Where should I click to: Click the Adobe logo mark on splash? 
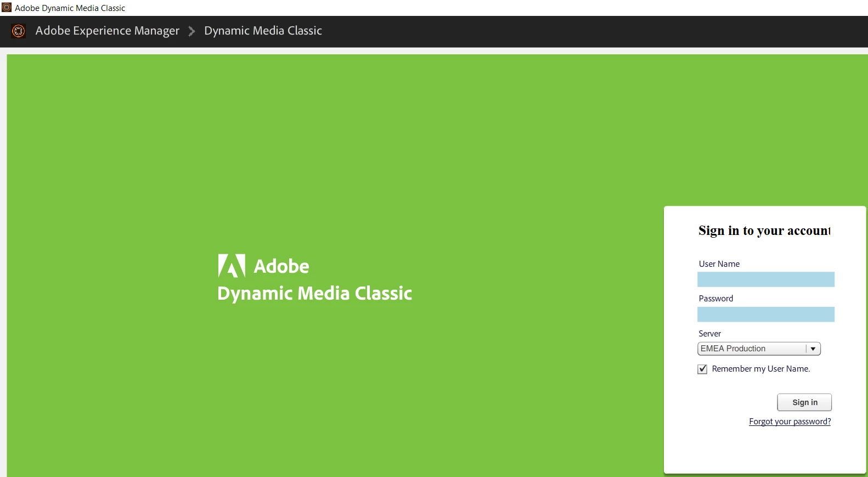pos(232,266)
